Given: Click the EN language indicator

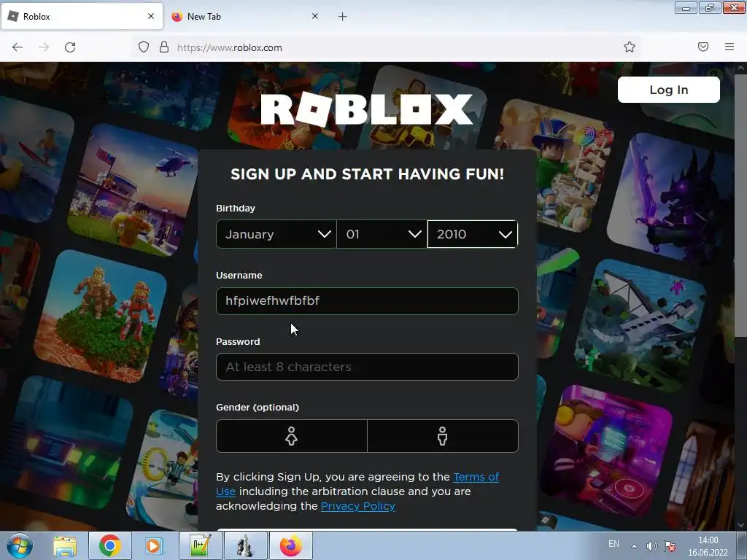Looking at the screenshot, I should (614, 544).
